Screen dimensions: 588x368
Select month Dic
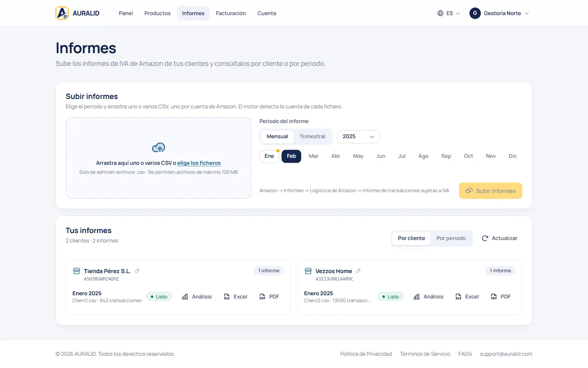[x=513, y=156]
